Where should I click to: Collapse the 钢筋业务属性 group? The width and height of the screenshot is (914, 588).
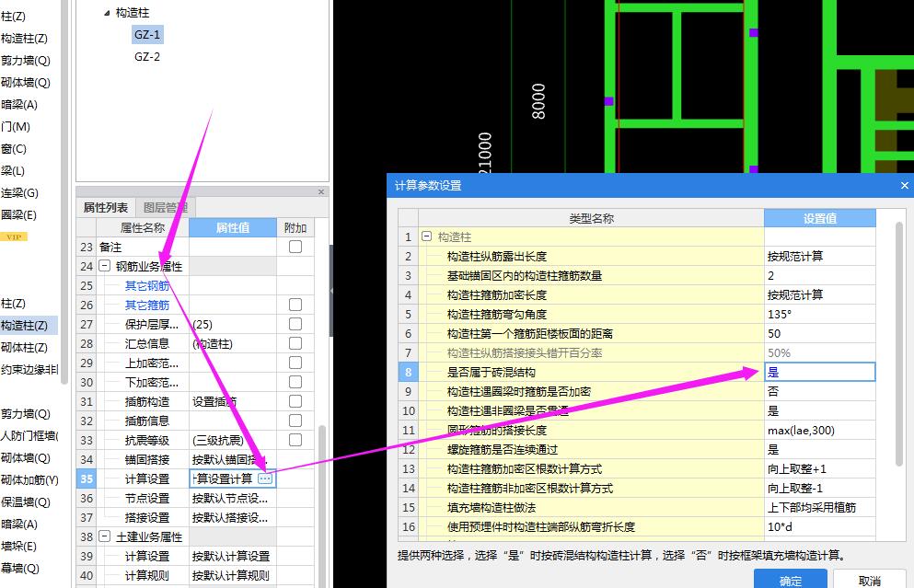tap(104, 266)
